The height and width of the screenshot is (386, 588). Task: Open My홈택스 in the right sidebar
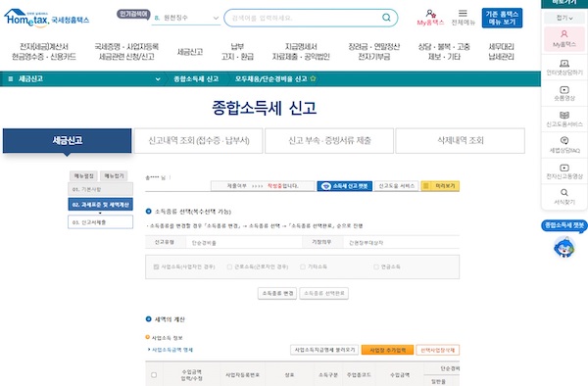(x=564, y=38)
